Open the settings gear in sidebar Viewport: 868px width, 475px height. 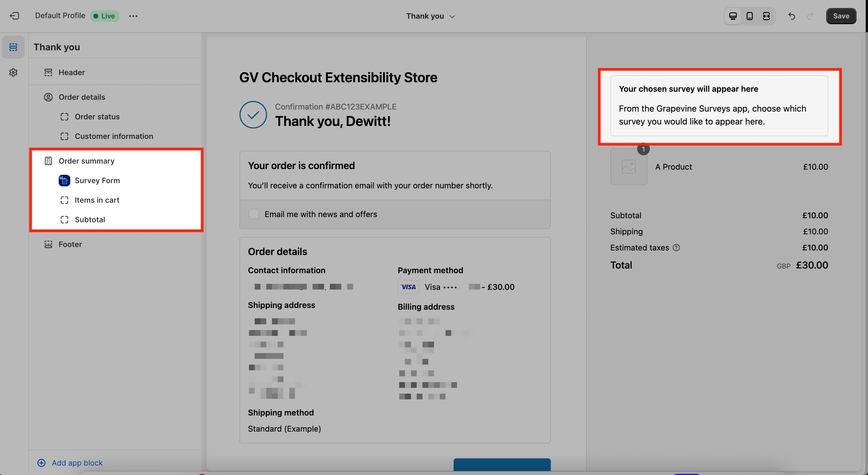tap(13, 72)
